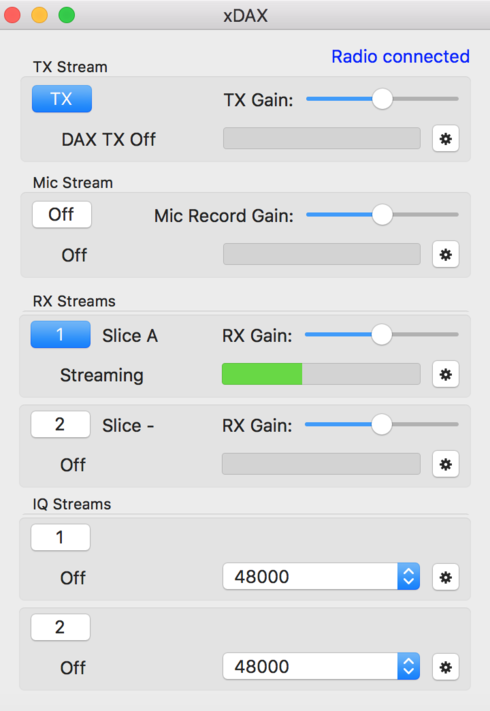Viewport: 490px width, 711px height.
Task: Open IQ Stream 1 sample rate dropdown
Action: [x=321, y=576]
